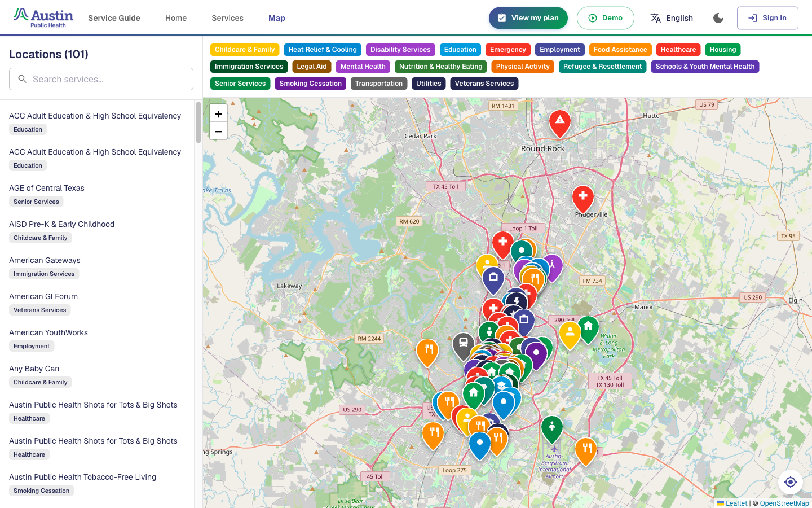The width and height of the screenshot is (812, 508).
Task: Click the search magnifier icon
Action: click(23, 79)
